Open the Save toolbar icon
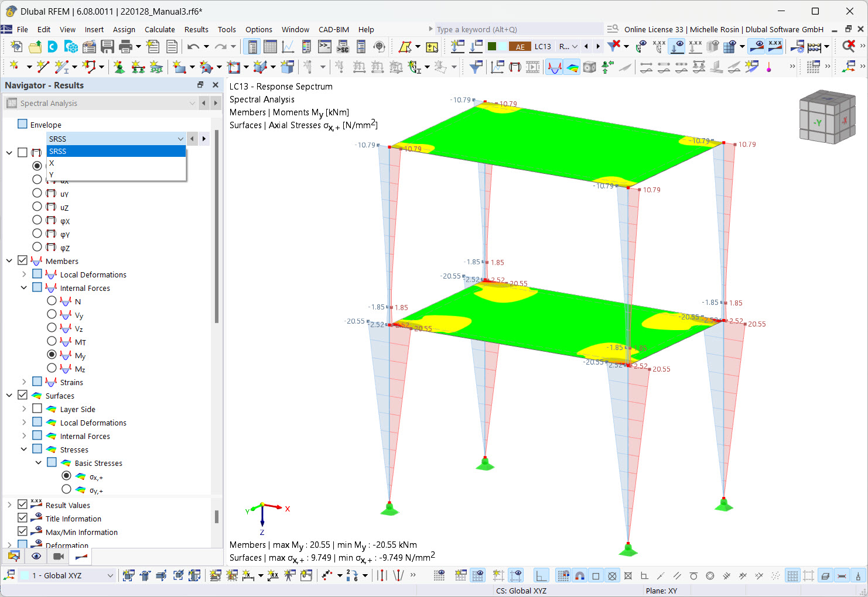The image size is (868, 597). coord(108,46)
